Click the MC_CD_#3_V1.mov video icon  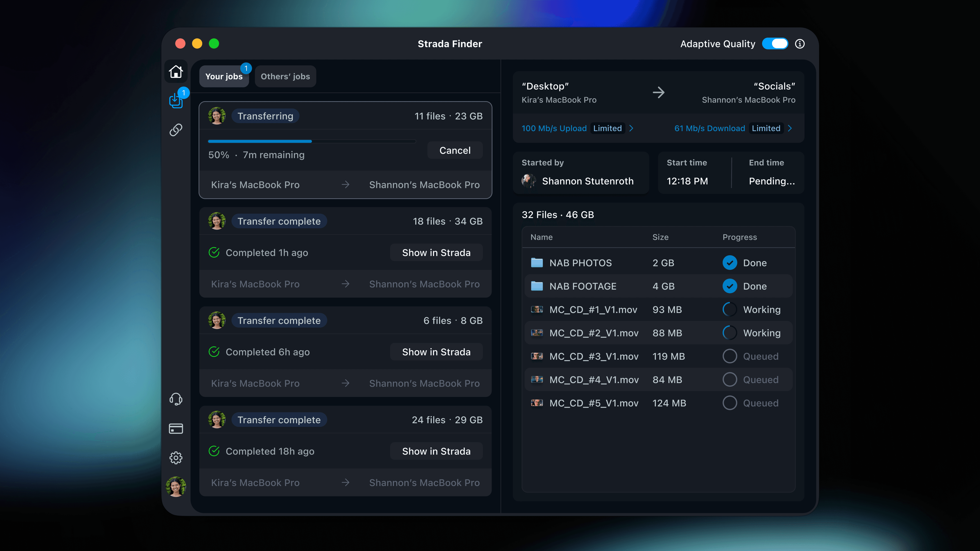coord(537,356)
